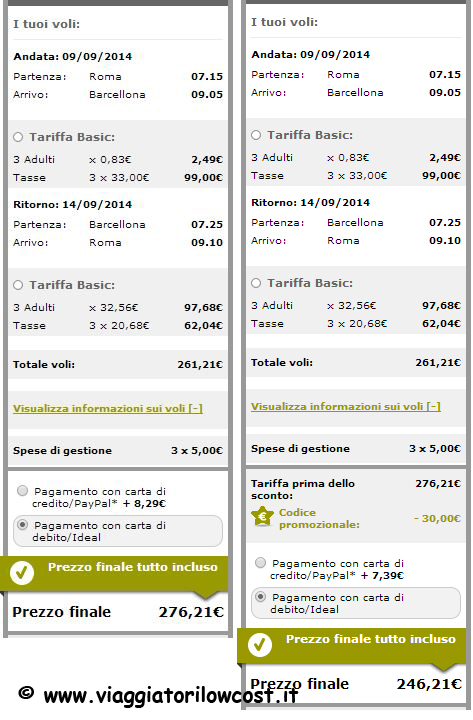Image resolution: width=473 pixels, height=720 pixels.
Task: Click the white checkmark icon in right panel
Action: [260, 645]
